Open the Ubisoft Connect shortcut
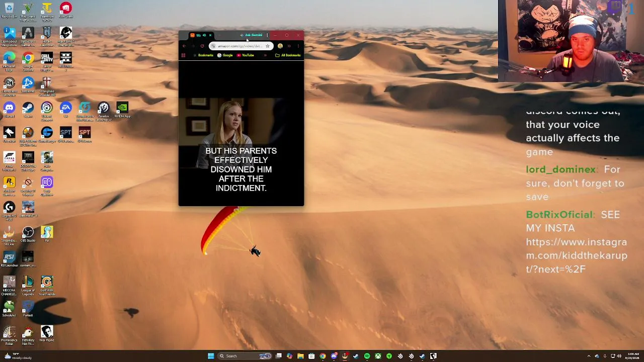 pyautogui.click(x=47, y=111)
